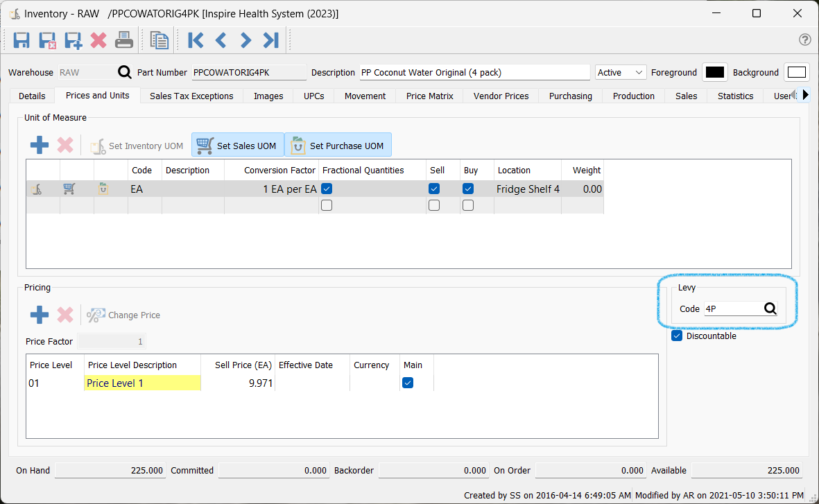This screenshot has height=504, width=819.
Task: Open warehouse lookup magnifier icon
Action: point(124,72)
